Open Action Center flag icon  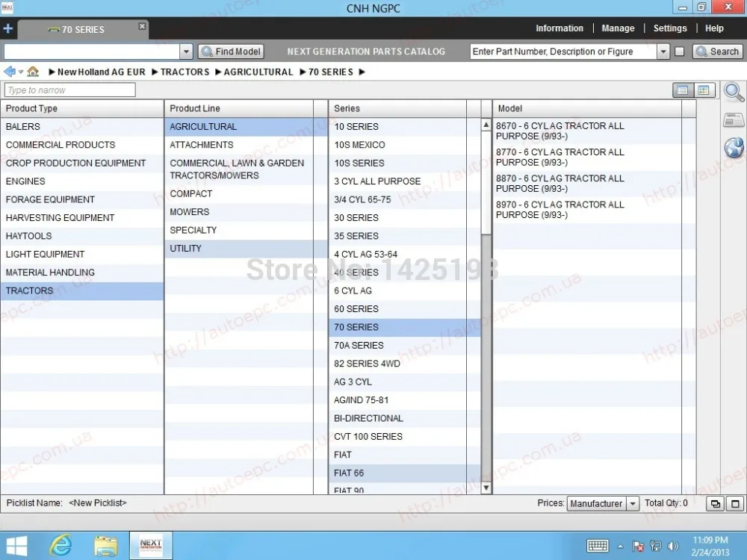pos(639,547)
